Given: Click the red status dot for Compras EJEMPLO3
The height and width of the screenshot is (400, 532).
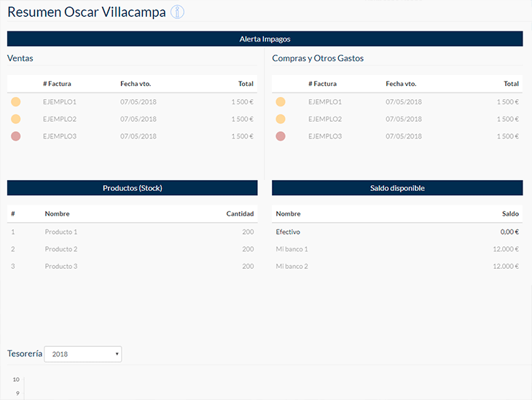Looking at the screenshot, I should tap(281, 136).
